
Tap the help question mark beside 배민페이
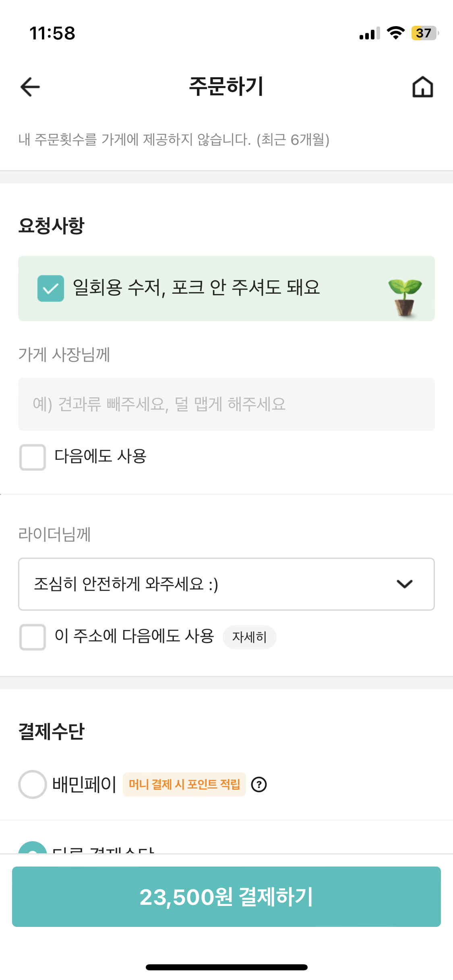(x=259, y=784)
